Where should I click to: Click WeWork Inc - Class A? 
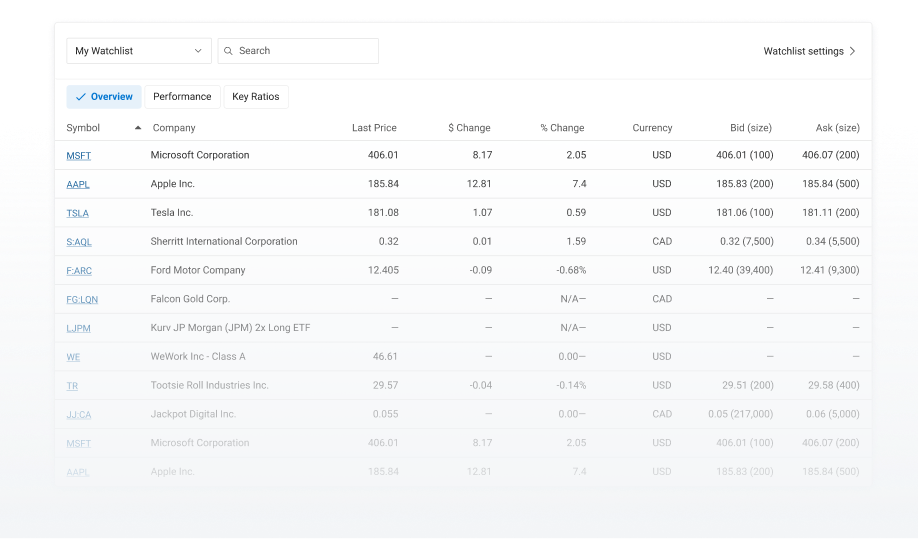tap(198, 356)
